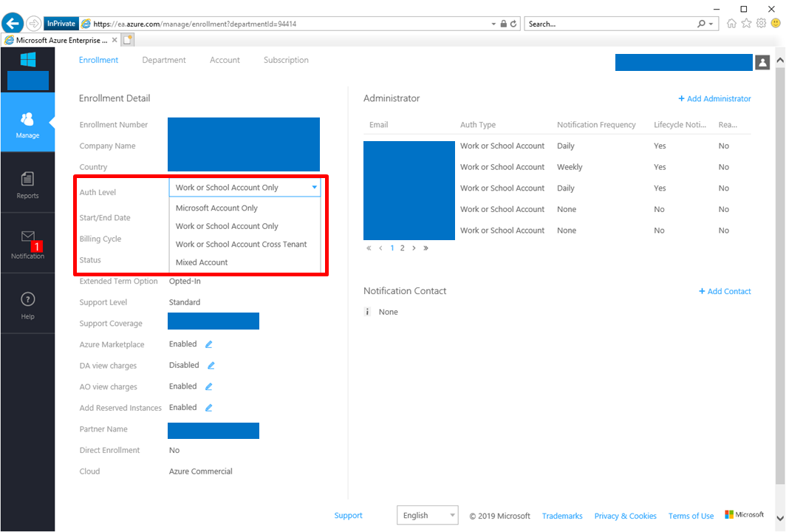Close the Microsoft Azure Enterprise tab
786x532 pixels.
115,40
